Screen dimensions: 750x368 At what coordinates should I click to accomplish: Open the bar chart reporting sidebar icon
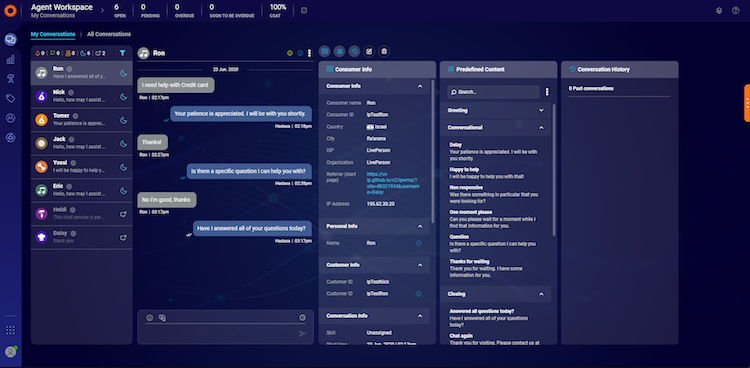click(11, 59)
